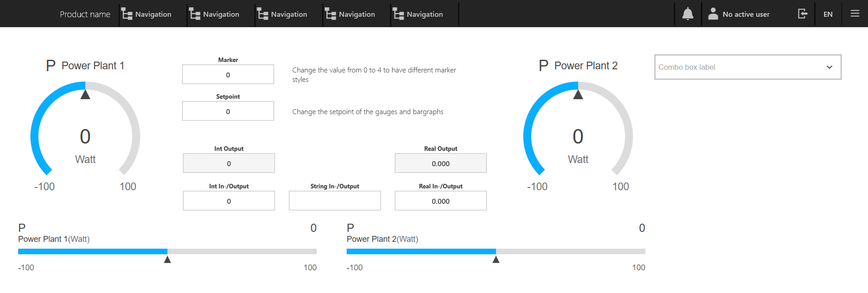Image resolution: width=868 pixels, height=293 pixels.
Task: Click the notification bell icon
Action: coord(687,14)
